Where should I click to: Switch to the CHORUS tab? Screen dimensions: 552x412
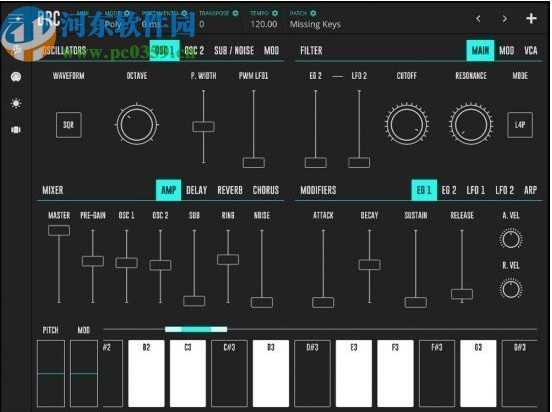tap(266, 190)
